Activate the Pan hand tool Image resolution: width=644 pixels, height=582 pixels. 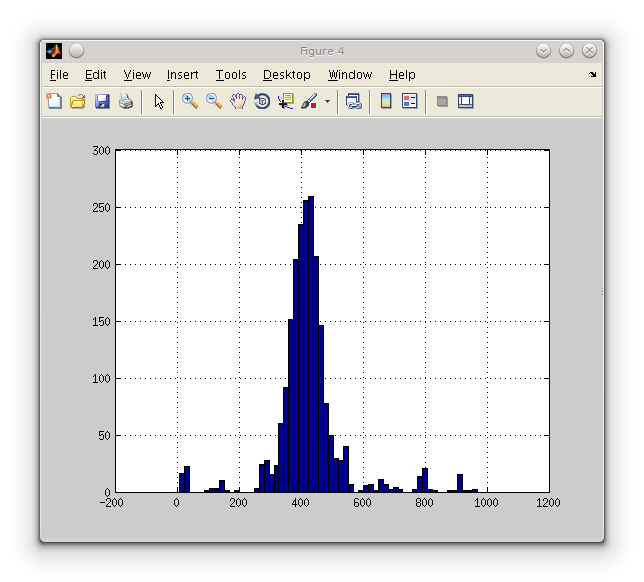[238, 101]
